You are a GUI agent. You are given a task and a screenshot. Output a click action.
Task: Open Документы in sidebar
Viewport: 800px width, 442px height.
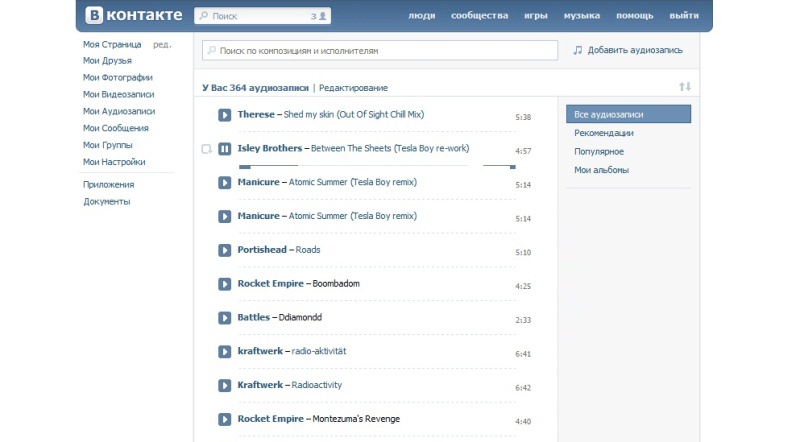[107, 202]
